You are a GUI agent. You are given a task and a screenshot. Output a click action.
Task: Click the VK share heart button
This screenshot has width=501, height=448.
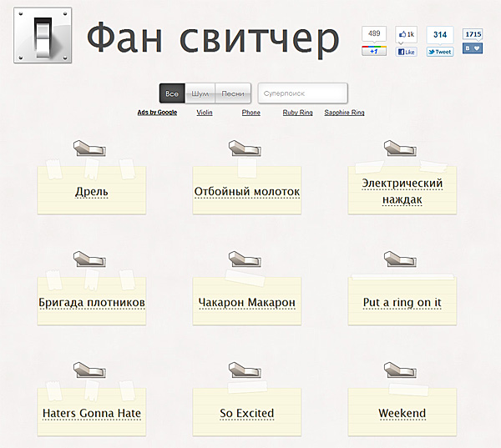coord(473,49)
